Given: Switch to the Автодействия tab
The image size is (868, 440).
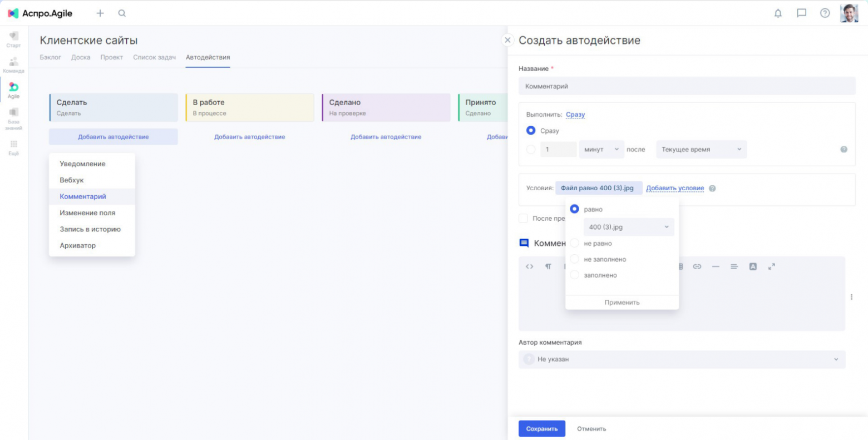Looking at the screenshot, I should pos(208,57).
